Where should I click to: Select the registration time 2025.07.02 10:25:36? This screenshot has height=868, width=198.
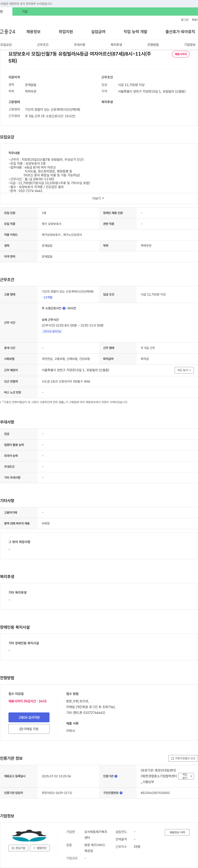coord(56,776)
